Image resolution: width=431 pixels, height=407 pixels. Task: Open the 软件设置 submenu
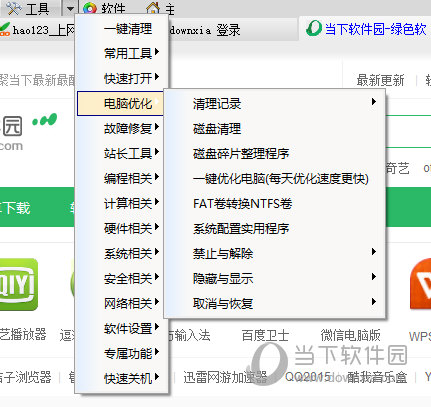tap(122, 329)
